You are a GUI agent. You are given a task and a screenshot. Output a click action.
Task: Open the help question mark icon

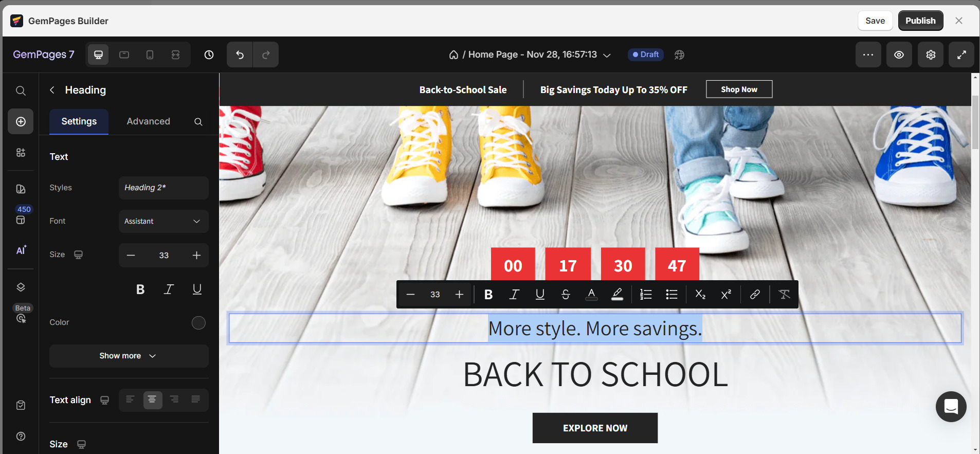[21, 436]
